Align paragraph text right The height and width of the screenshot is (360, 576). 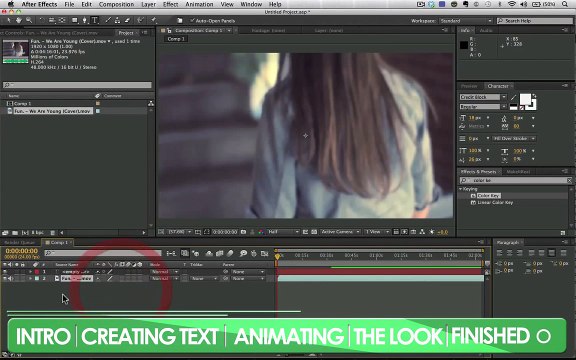(x=519, y=253)
